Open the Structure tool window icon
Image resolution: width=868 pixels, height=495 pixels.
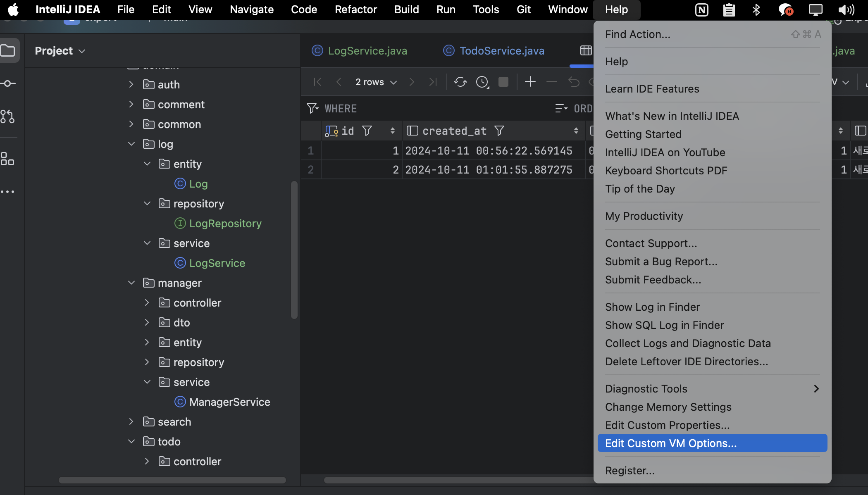pyautogui.click(x=7, y=159)
